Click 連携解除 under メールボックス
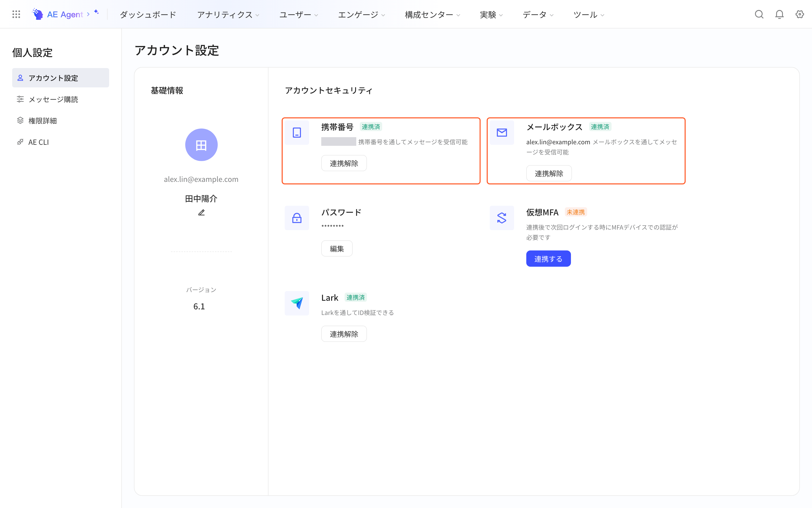 click(x=549, y=173)
